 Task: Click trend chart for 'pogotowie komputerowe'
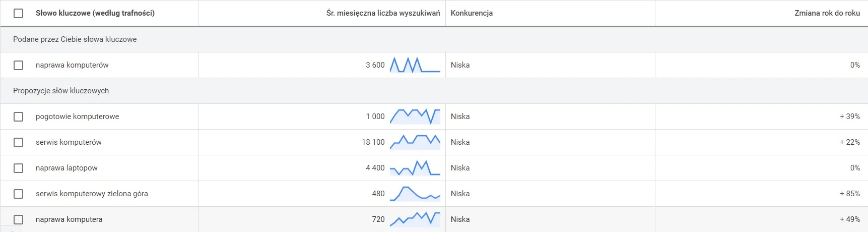click(415, 117)
